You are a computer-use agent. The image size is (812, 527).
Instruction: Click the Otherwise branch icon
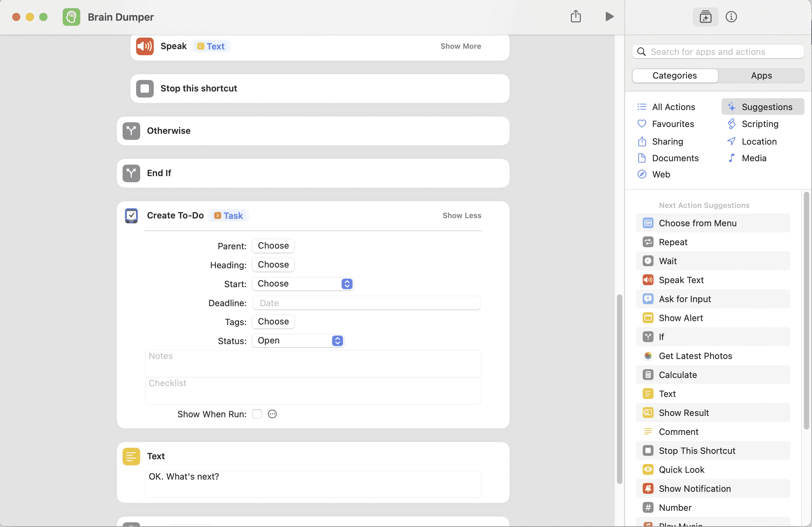click(x=131, y=131)
